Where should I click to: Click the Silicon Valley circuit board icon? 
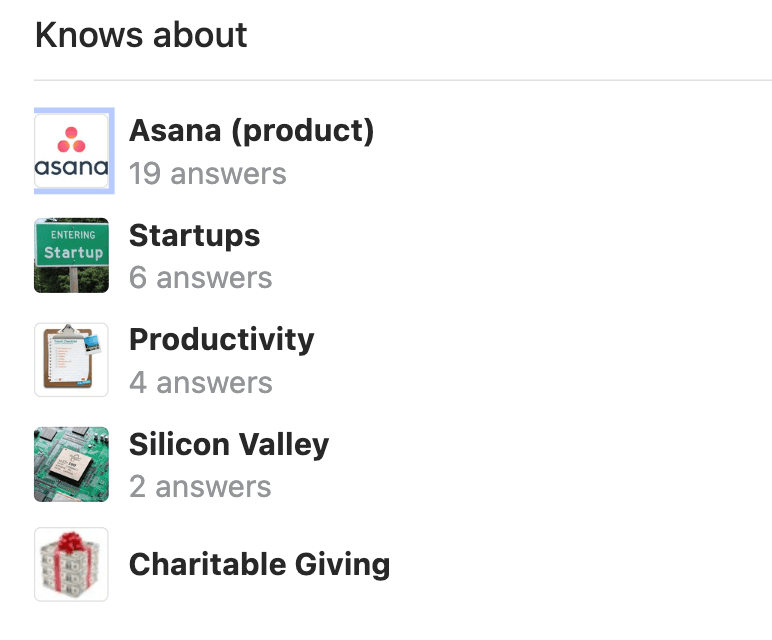click(71, 464)
